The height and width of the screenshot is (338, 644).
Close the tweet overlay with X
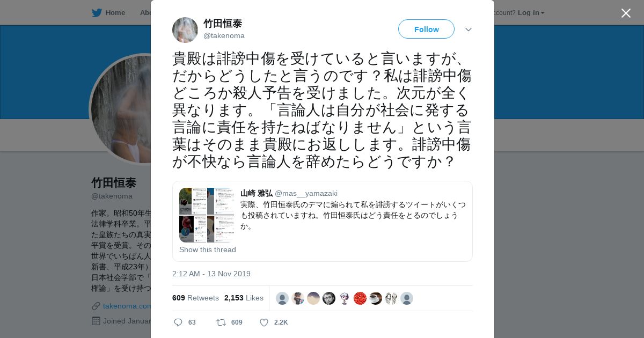click(626, 13)
